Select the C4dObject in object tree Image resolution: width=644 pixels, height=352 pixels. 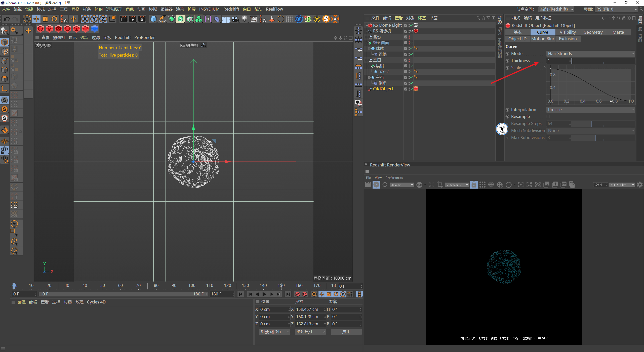pos(383,89)
